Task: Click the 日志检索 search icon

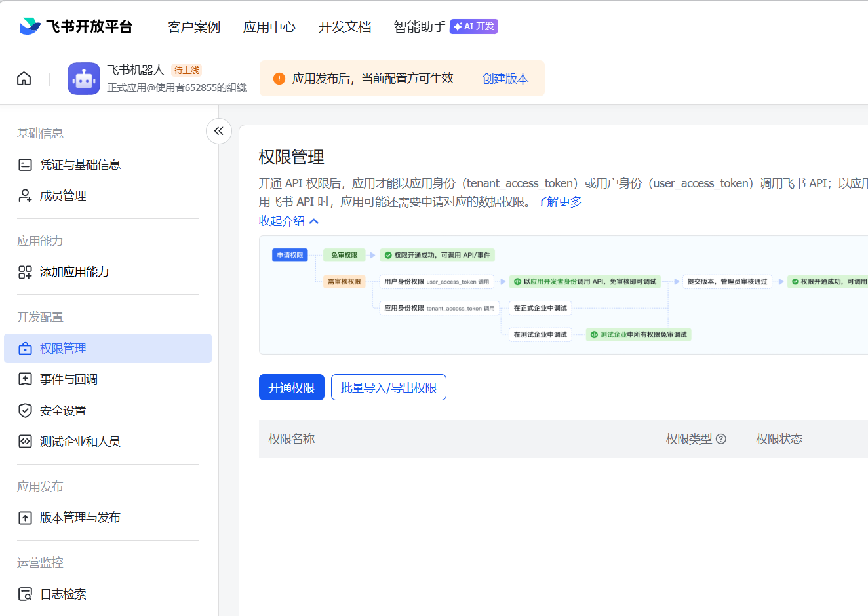Action: point(25,594)
